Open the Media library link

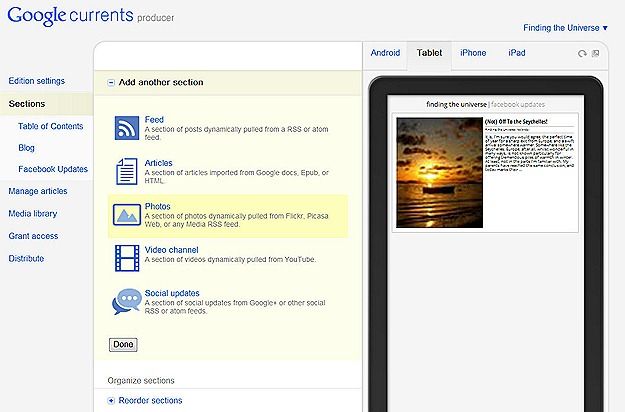click(x=33, y=214)
